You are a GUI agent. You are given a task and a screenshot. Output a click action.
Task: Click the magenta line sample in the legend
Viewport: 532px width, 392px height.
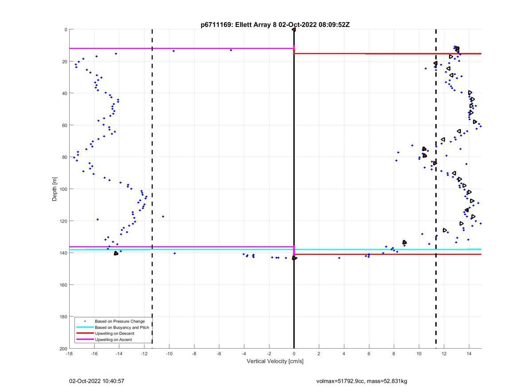pyautogui.click(x=85, y=340)
